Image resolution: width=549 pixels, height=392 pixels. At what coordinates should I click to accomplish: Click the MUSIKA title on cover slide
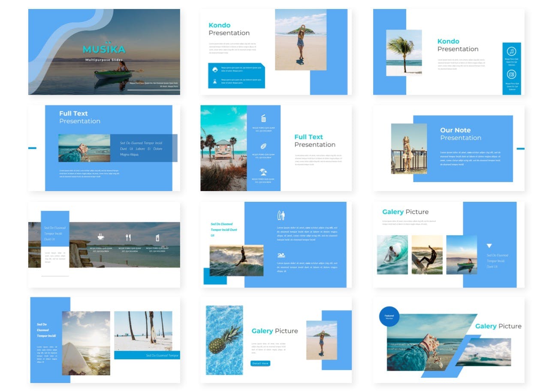click(x=104, y=49)
